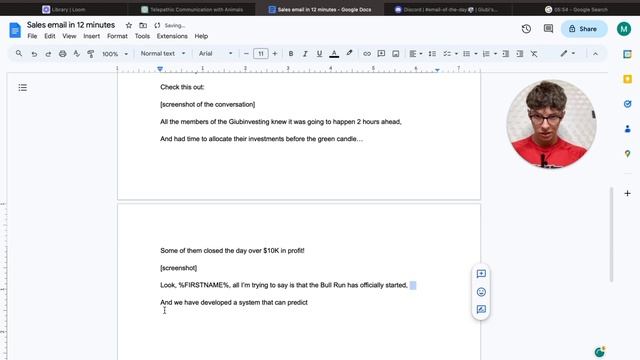
Task: Open the Arial font dropdown
Action: point(216,53)
